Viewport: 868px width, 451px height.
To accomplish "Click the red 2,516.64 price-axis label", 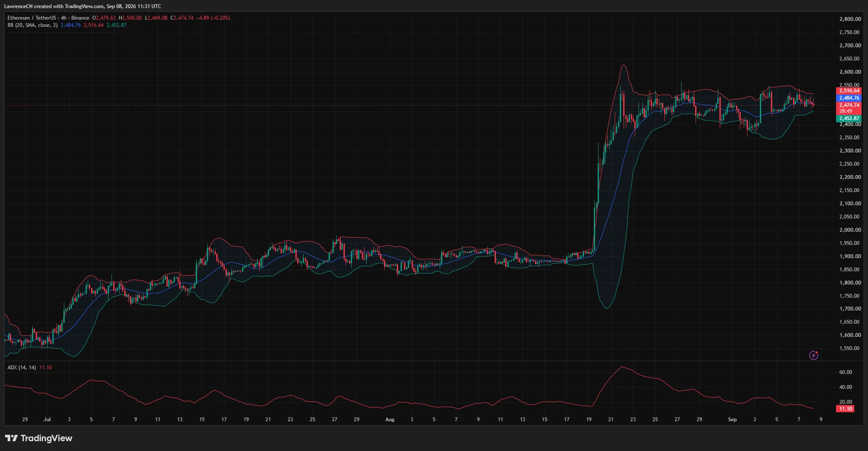I will tap(849, 91).
